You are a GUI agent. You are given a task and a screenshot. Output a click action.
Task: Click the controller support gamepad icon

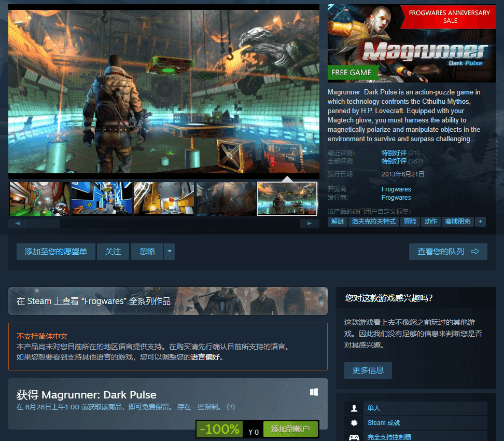click(x=354, y=437)
